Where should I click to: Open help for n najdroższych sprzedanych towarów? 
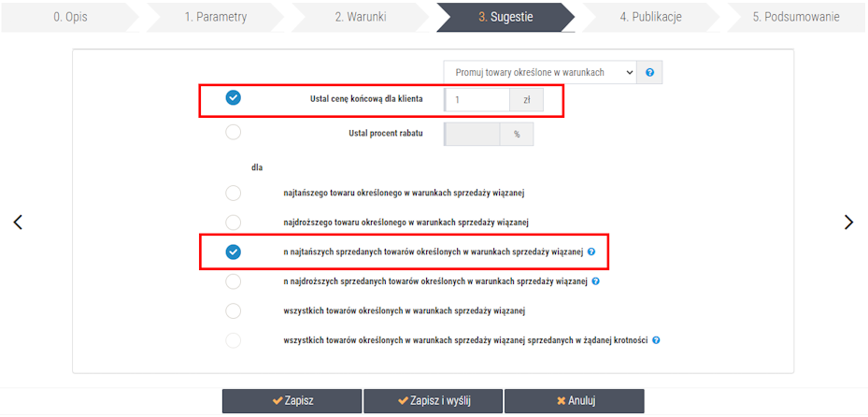click(596, 281)
